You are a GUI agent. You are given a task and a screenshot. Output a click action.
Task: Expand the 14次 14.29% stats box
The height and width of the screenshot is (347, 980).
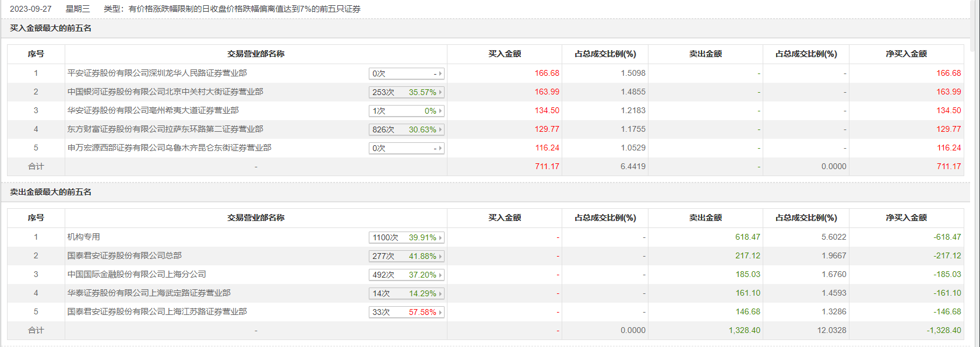click(407, 293)
